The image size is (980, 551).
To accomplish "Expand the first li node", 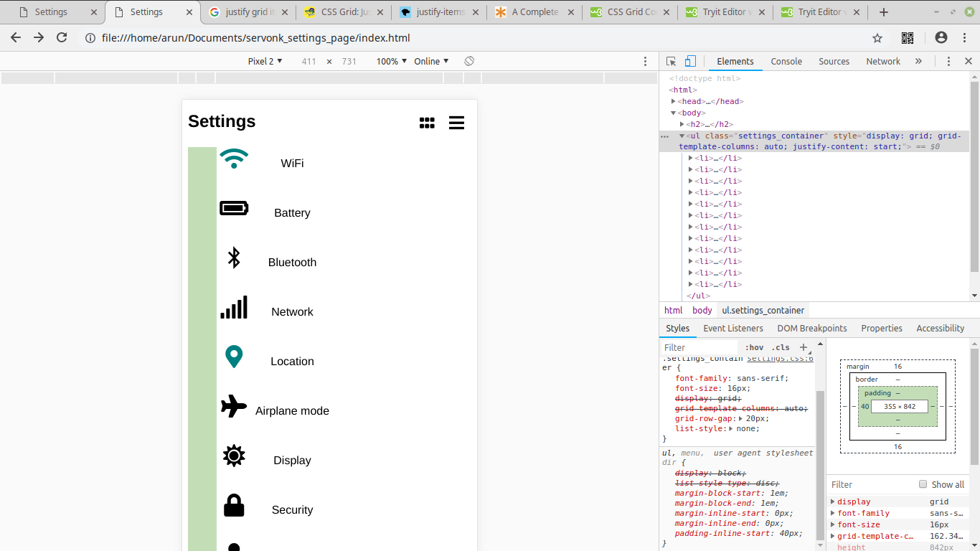I will click(x=691, y=158).
